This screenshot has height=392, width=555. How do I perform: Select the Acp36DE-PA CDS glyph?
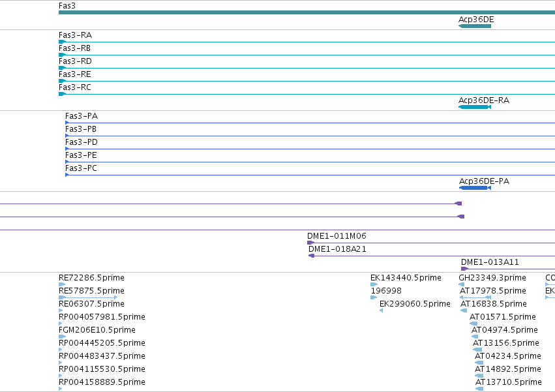[x=475, y=188]
